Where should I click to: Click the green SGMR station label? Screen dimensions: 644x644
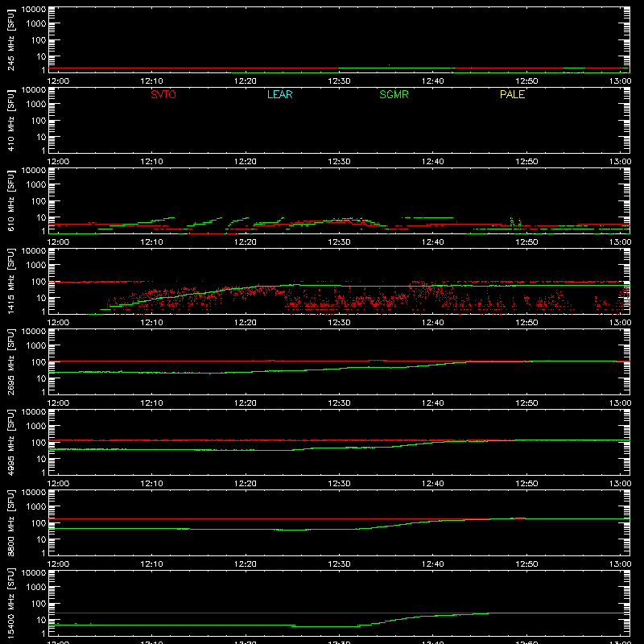point(394,94)
